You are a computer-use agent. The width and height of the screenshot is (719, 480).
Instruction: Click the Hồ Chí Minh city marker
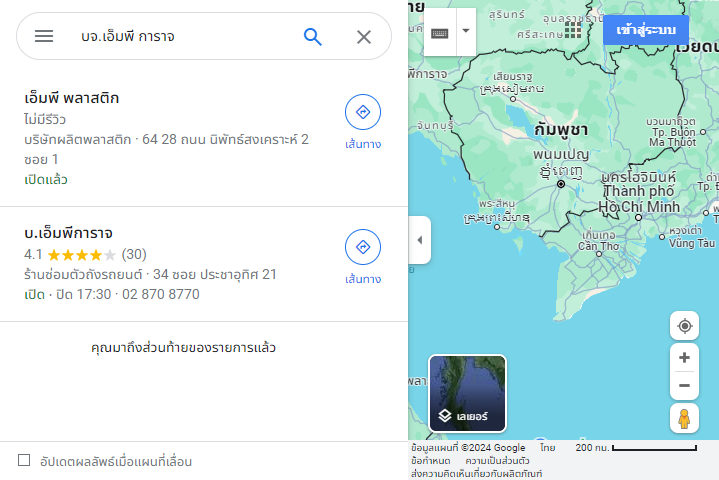coord(638,217)
